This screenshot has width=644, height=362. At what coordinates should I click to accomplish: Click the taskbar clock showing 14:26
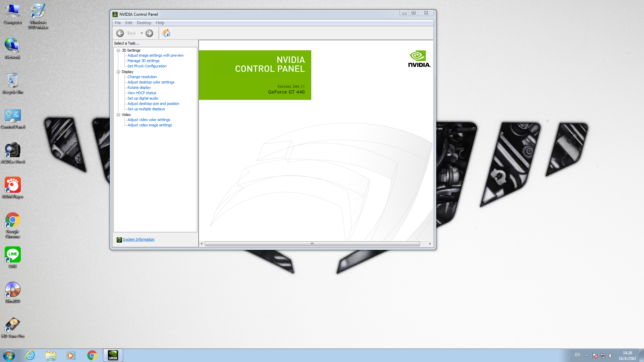627,356
